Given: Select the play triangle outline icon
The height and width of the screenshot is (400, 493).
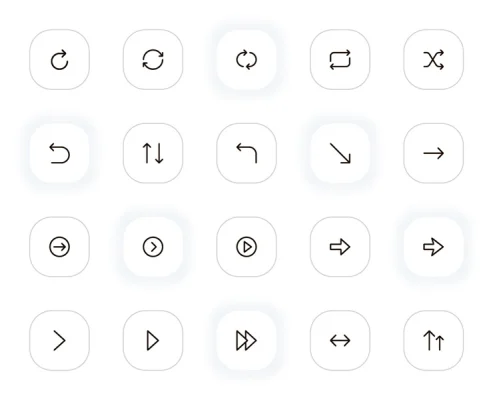Looking at the screenshot, I should click(153, 340).
